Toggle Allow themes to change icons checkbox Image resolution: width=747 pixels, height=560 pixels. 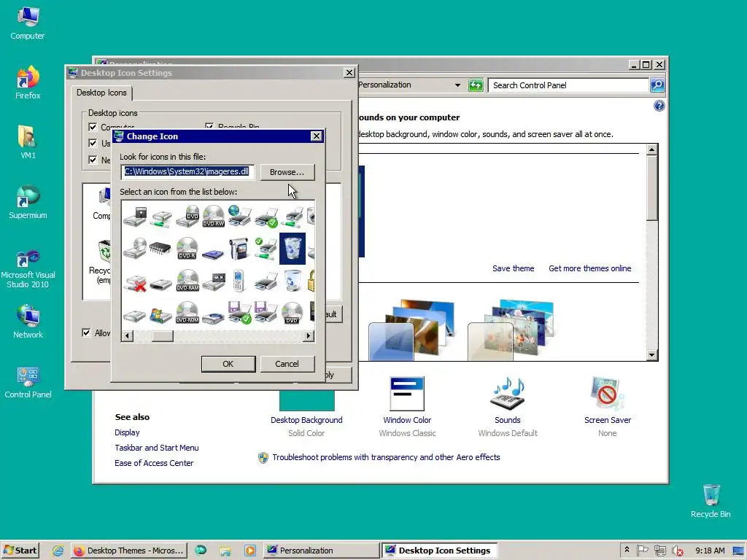(x=86, y=332)
